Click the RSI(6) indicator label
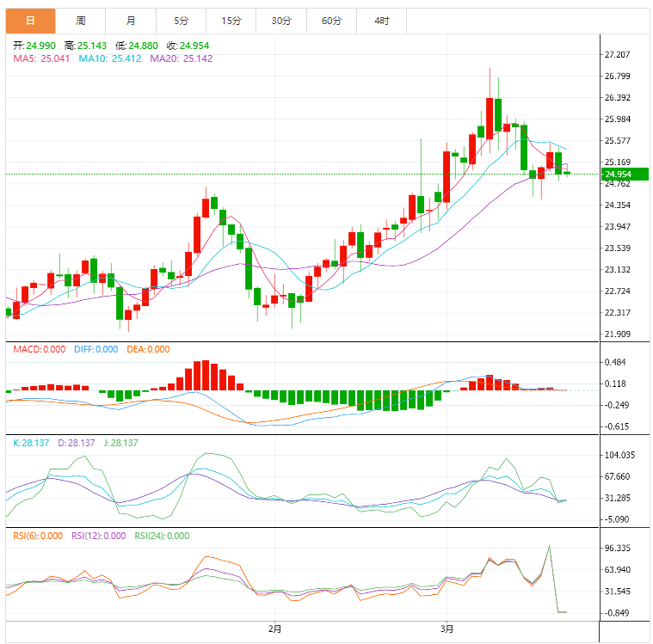 (37, 536)
